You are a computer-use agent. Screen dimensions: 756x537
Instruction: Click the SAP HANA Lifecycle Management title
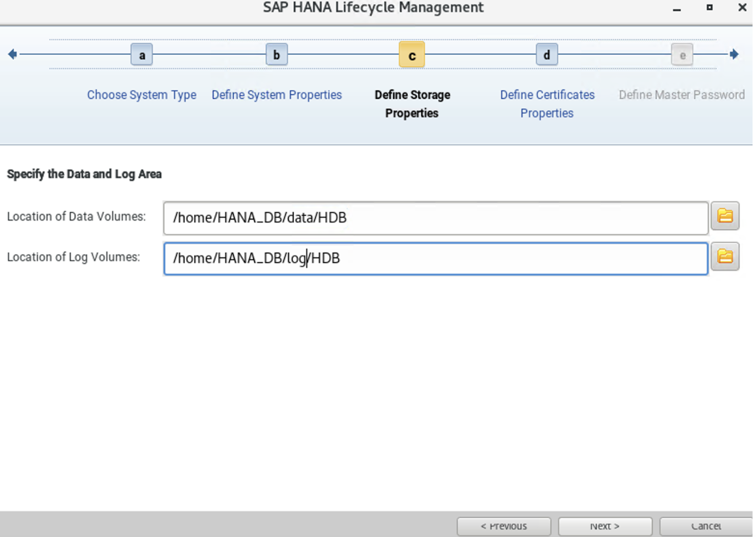373,8
